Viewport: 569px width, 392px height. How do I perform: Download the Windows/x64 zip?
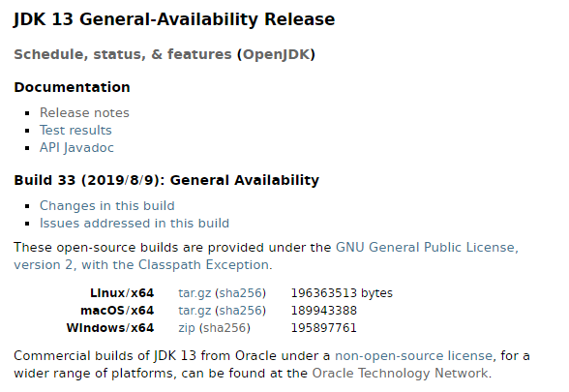click(187, 328)
